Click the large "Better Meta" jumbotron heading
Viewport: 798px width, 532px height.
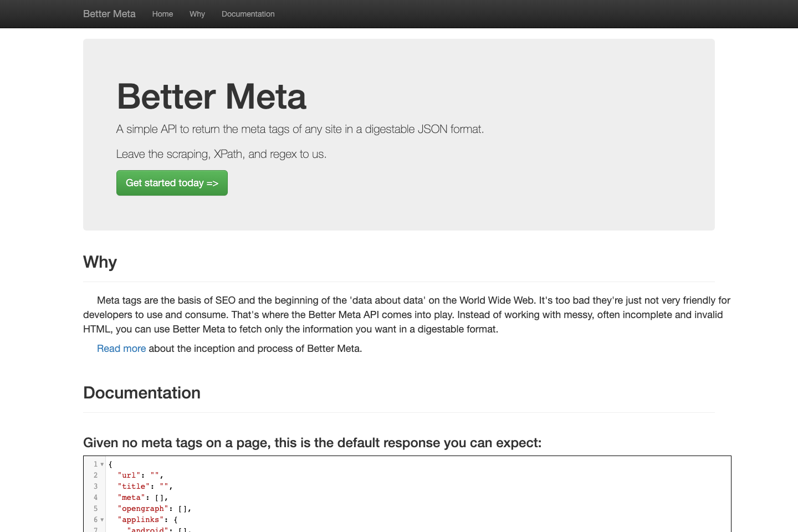tap(211, 96)
